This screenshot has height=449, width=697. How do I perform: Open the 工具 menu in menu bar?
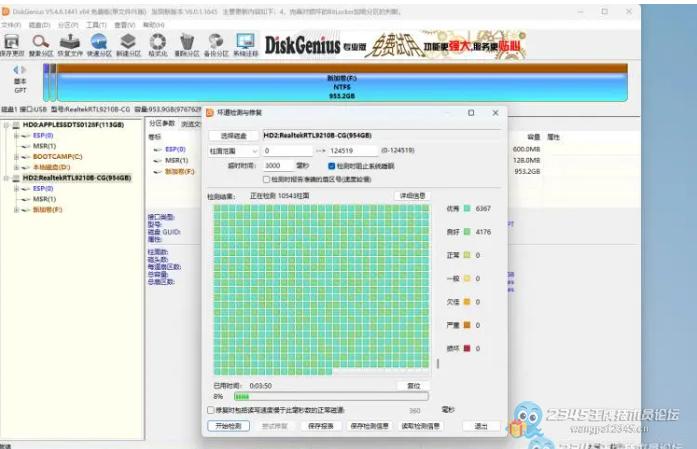pos(96,24)
